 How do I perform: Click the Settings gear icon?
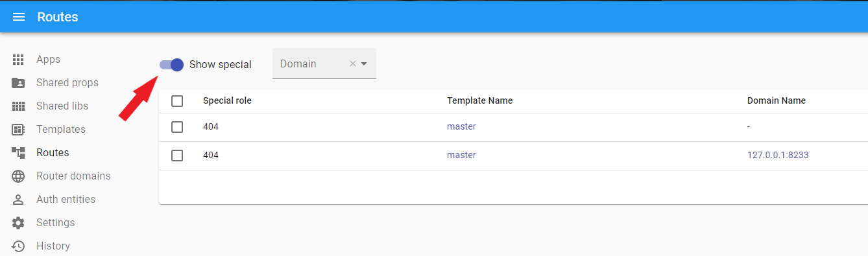tap(18, 223)
